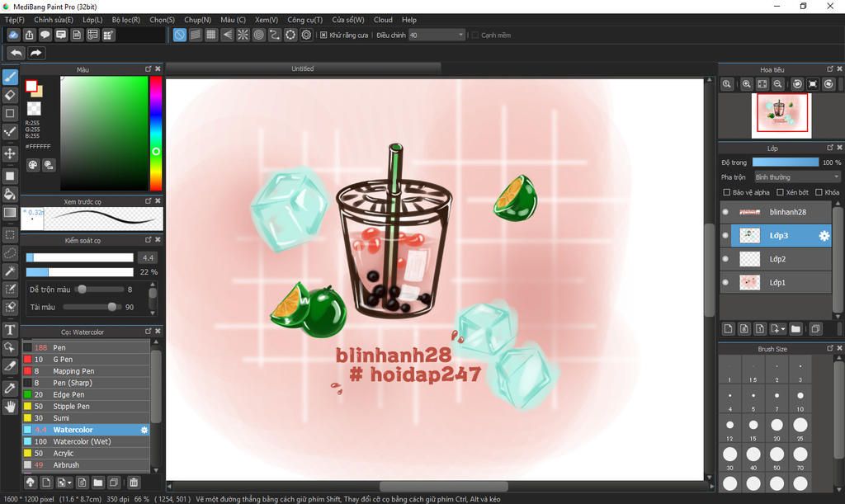
Task: Open Pha trộn blend mode dropdown
Action: 796,177
